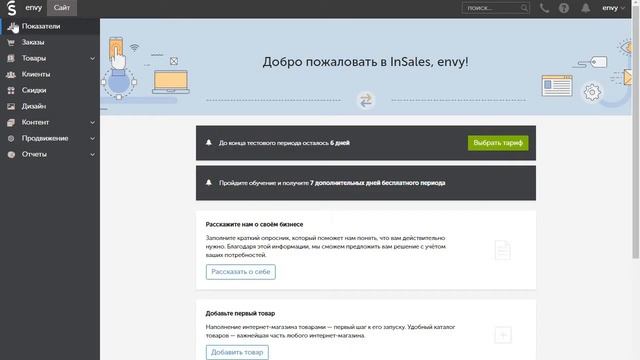Click the phone icon in the header
The height and width of the screenshot is (360, 640).
point(544,8)
